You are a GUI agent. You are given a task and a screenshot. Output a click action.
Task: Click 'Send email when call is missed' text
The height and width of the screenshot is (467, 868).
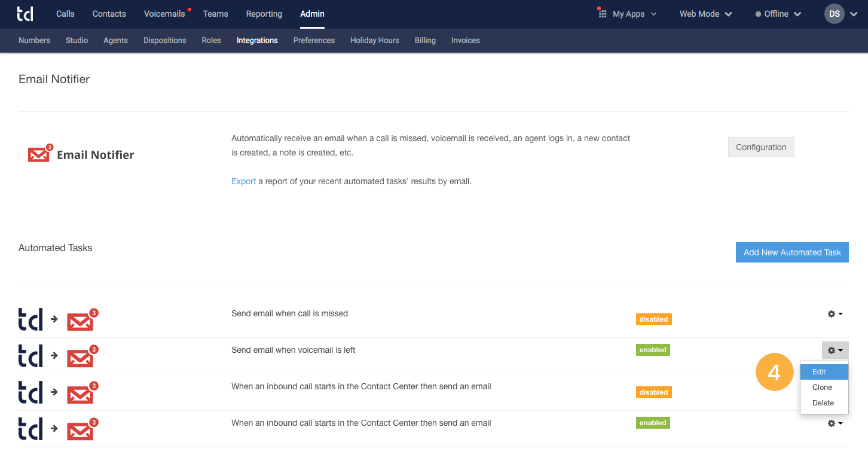click(289, 313)
